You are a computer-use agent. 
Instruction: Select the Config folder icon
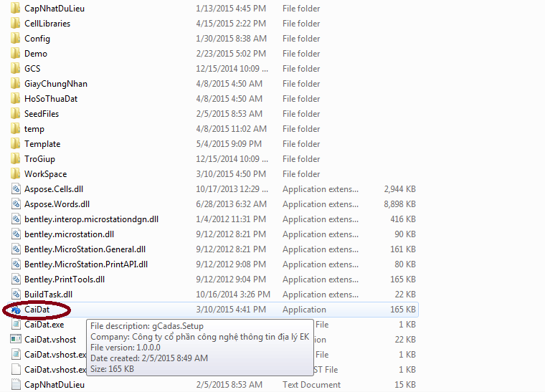coord(16,39)
